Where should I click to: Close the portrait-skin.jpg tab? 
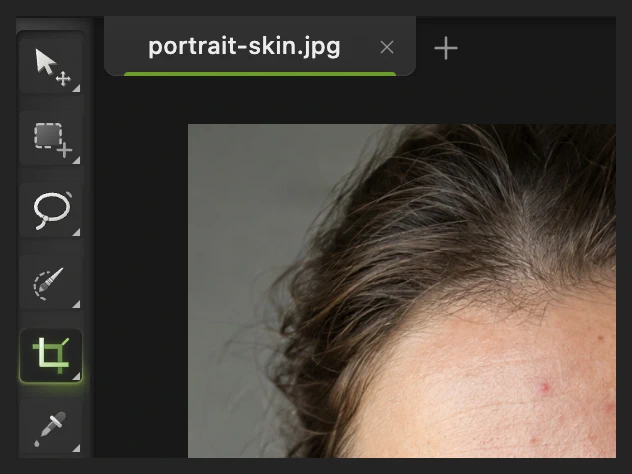(387, 48)
